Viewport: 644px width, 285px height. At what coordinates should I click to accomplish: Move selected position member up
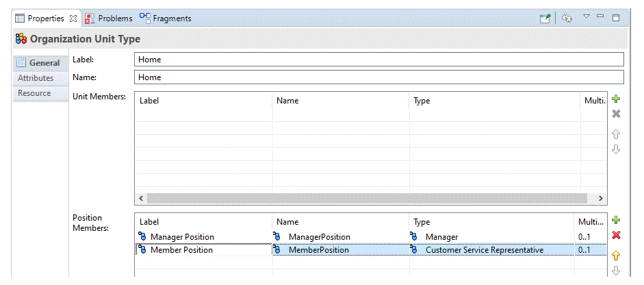pos(616,255)
